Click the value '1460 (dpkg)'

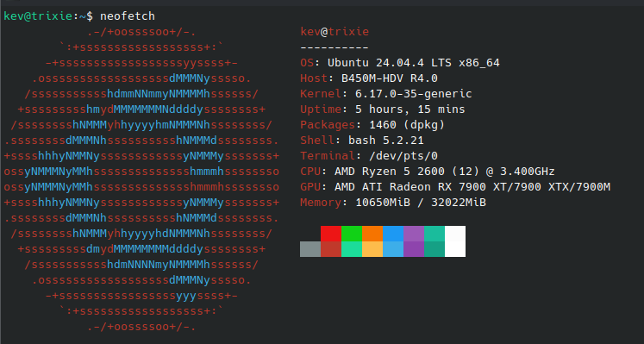pyautogui.click(x=407, y=125)
